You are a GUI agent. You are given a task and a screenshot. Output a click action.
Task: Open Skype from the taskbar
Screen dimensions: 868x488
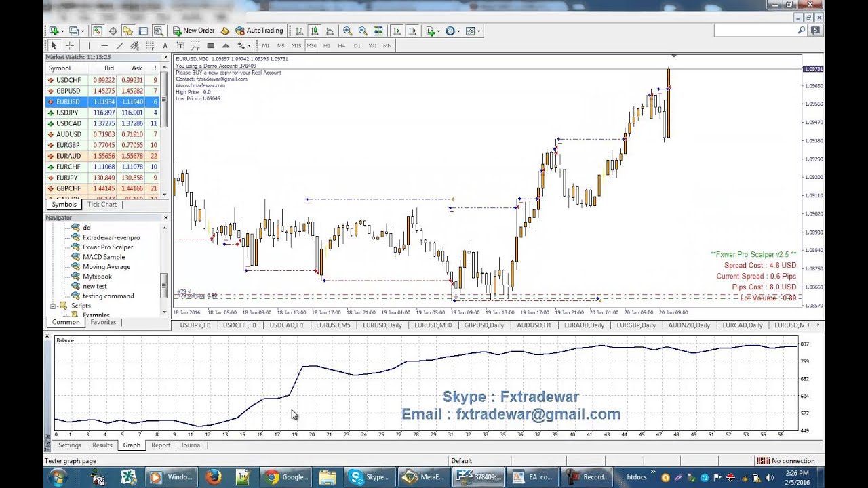click(369, 477)
